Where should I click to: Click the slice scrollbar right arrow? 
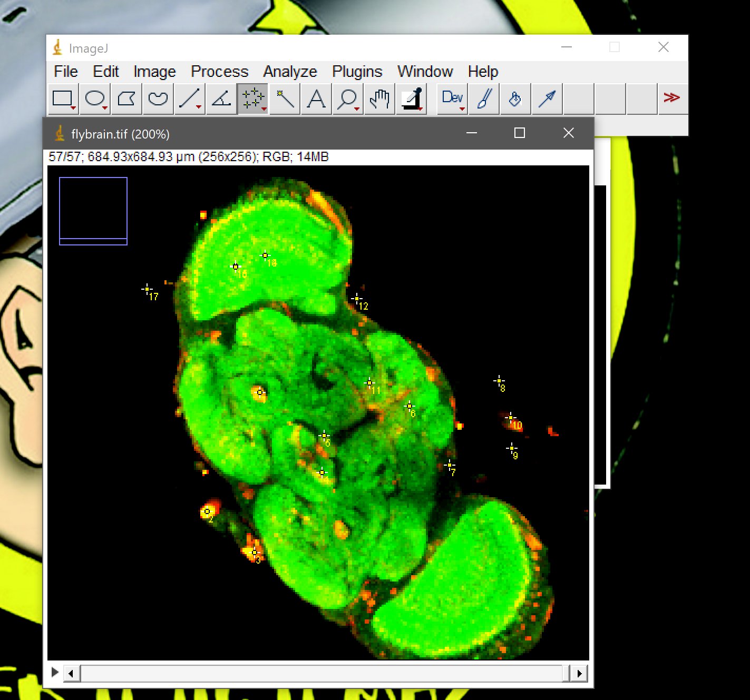click(x=579, y=673)
